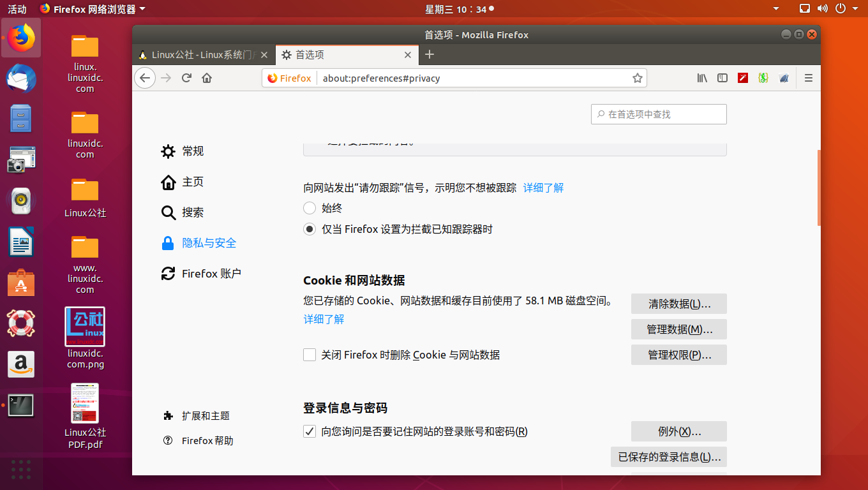Open the 搜索 preferences category
868x490 pixels.
(183, 212)
